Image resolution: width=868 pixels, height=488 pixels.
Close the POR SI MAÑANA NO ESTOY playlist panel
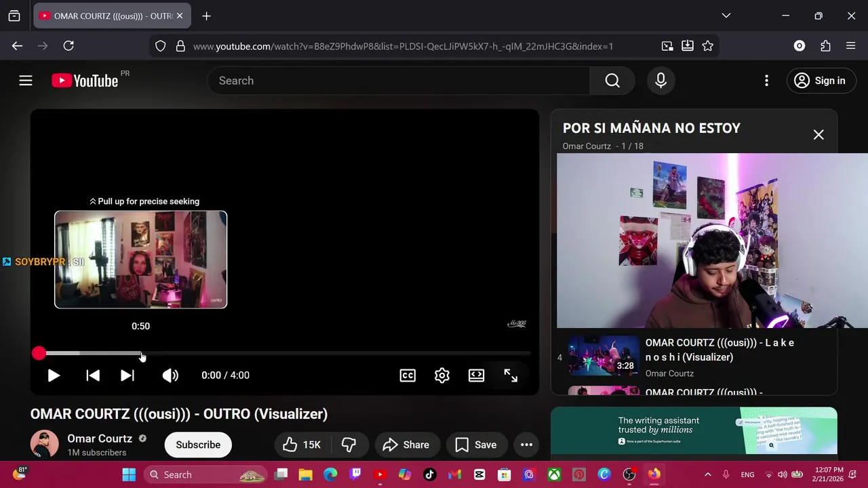point(818,135)
